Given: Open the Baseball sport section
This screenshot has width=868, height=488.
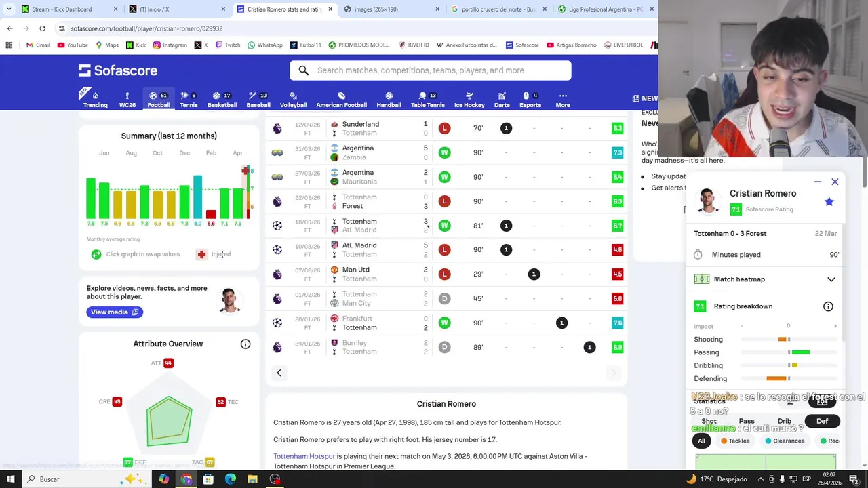Looking at the screenshot, I should (x=258, y=99).
